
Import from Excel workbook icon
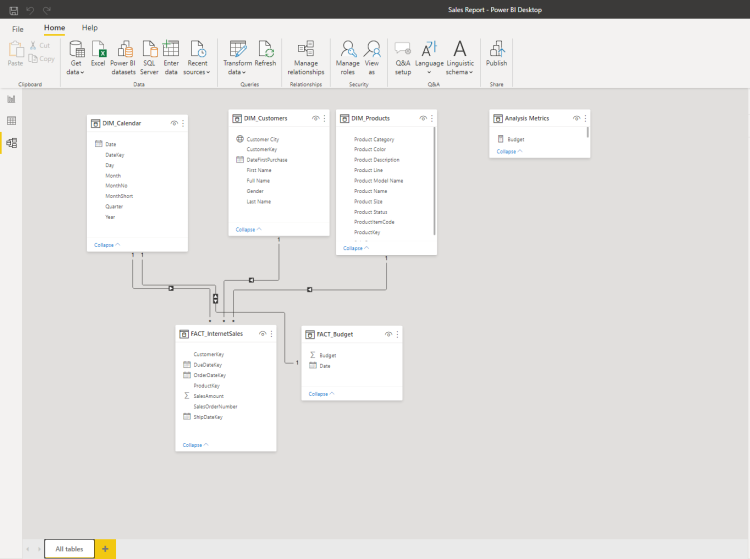(98, 54)
